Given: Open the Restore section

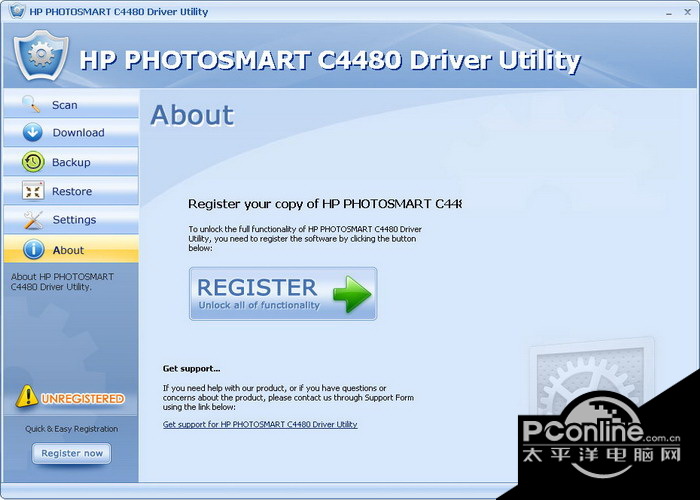Looking at the screenshot, I should [x=71, y=191].
